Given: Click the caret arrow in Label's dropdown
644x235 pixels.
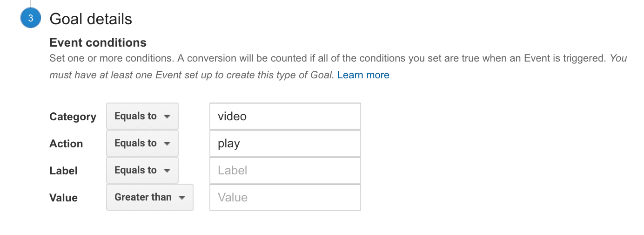Looking at the screenshot, I should tap(167, 171).
